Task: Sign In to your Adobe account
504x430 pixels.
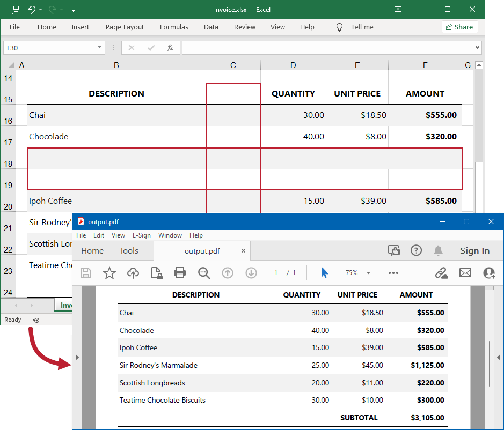Action: click(x=474, y=250)
